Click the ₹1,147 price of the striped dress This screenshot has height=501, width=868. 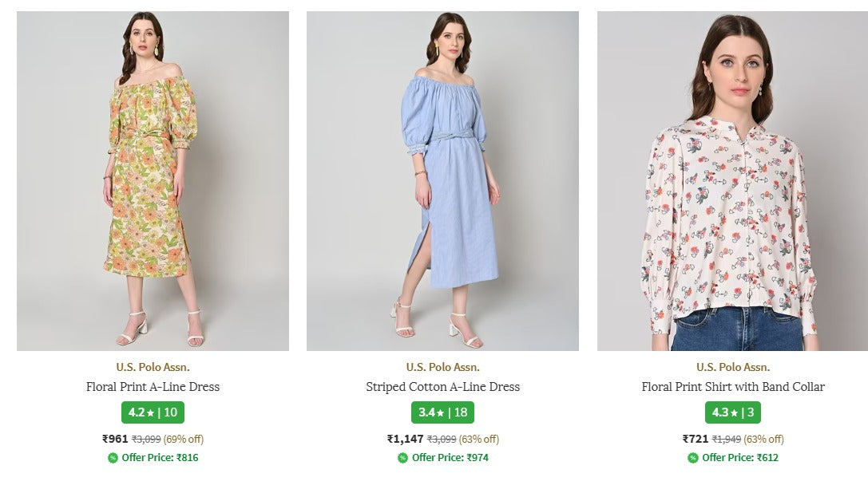point(405,439)
